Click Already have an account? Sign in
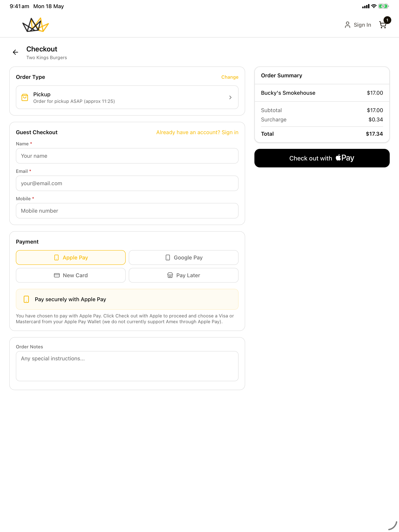 pos(197,132)
